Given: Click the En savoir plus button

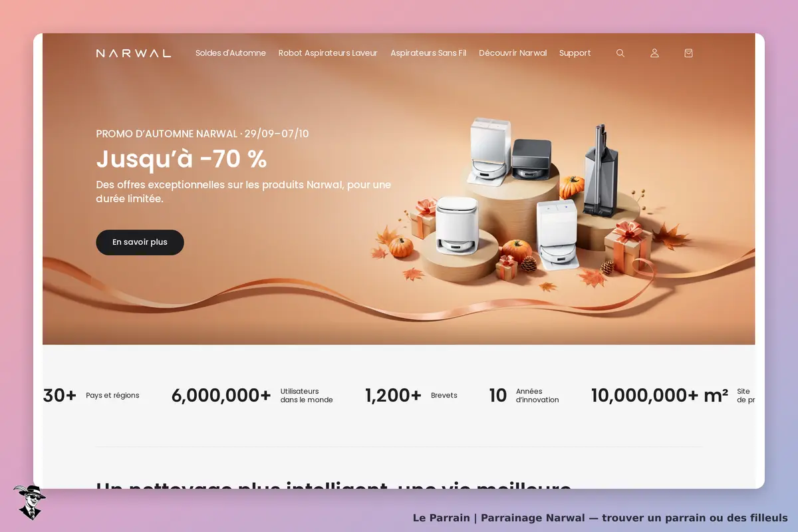Looking at the screenshot, I should click(140, 242).
